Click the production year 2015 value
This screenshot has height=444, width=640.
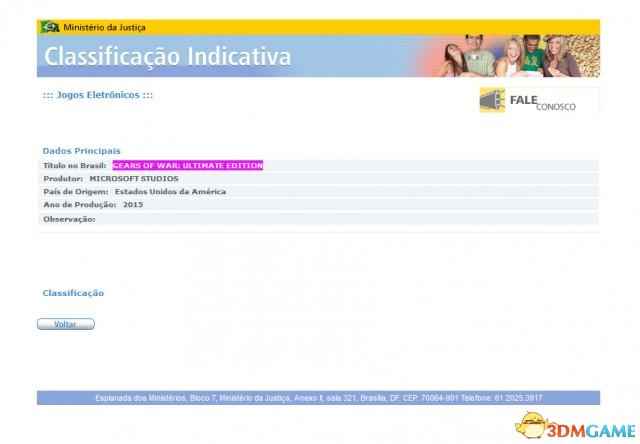tap(133, 205)
